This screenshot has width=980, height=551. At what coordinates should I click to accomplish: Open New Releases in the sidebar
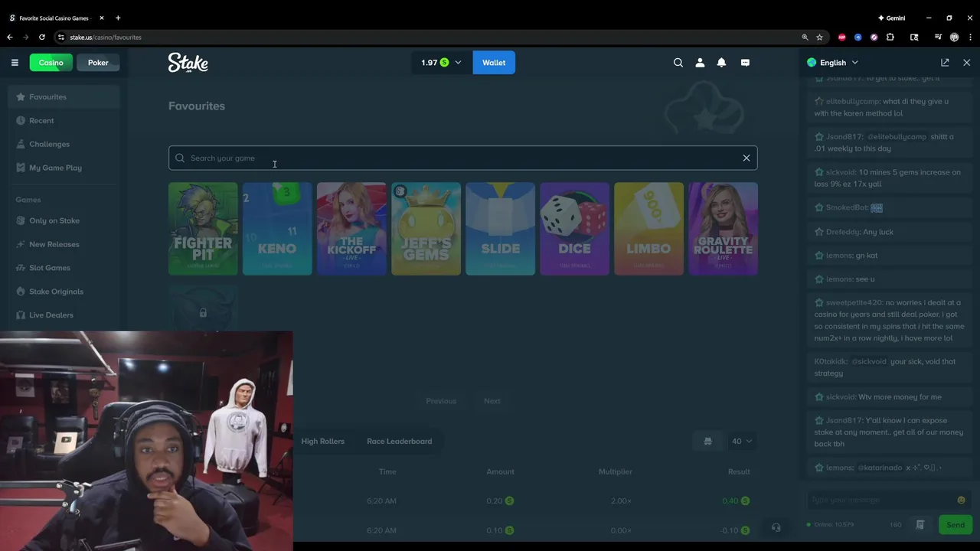pyautogui.click(x=64, y=245)
